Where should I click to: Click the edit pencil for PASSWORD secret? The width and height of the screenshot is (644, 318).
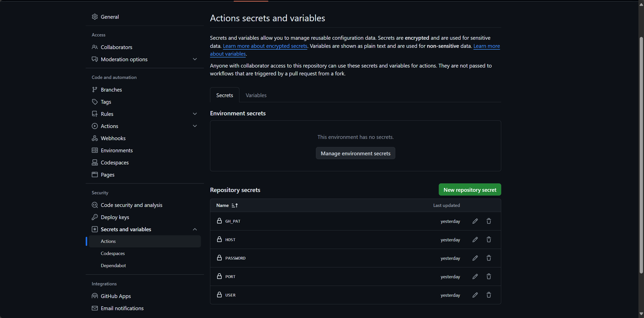point(475,258)
